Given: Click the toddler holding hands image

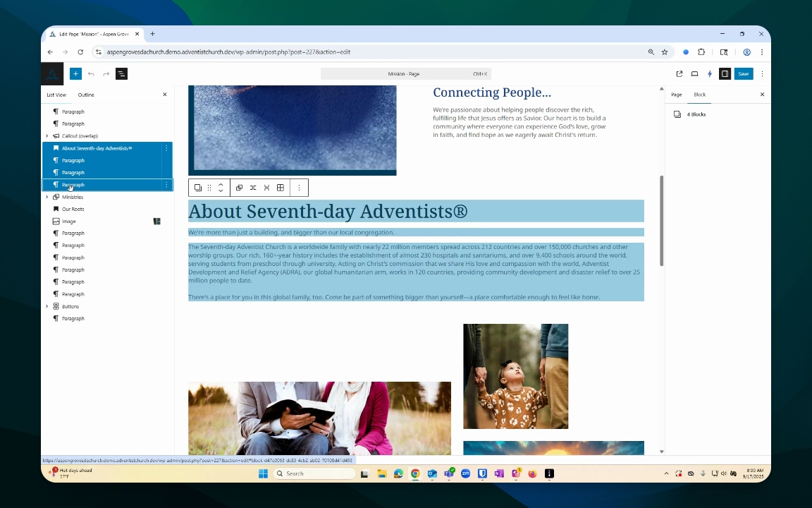Looking at the screenshot, I should point(516,376).
